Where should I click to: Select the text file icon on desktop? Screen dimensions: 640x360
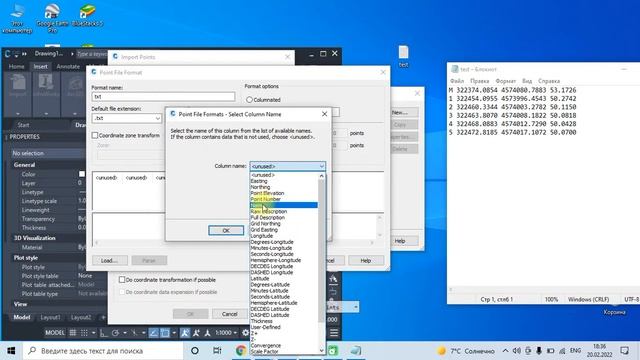[403, 56]
